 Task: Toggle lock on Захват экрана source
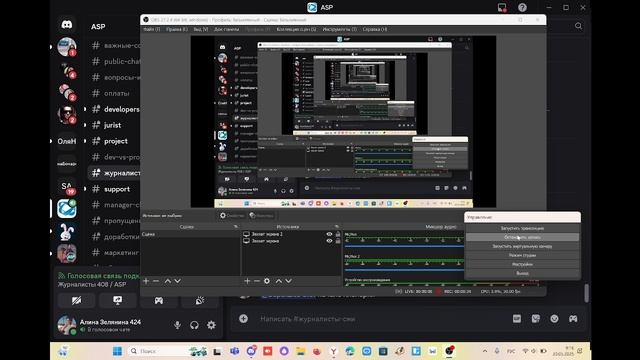[338, 241]
